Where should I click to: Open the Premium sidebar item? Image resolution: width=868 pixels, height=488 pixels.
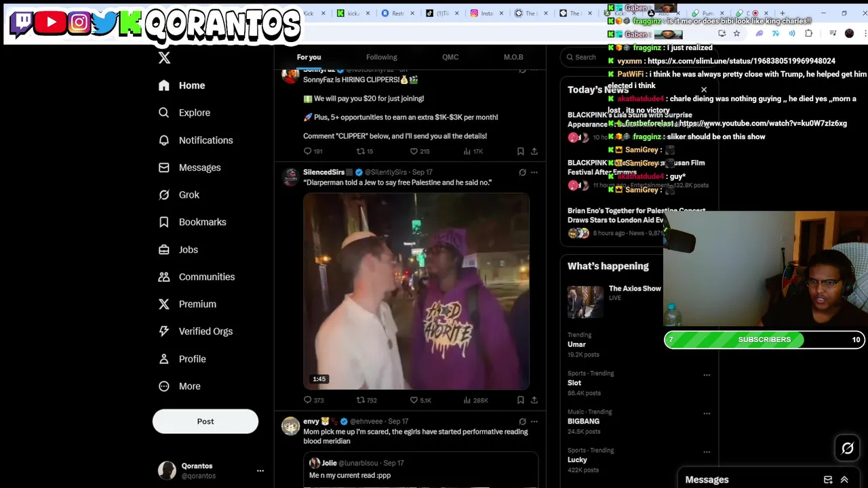[187, 304]
